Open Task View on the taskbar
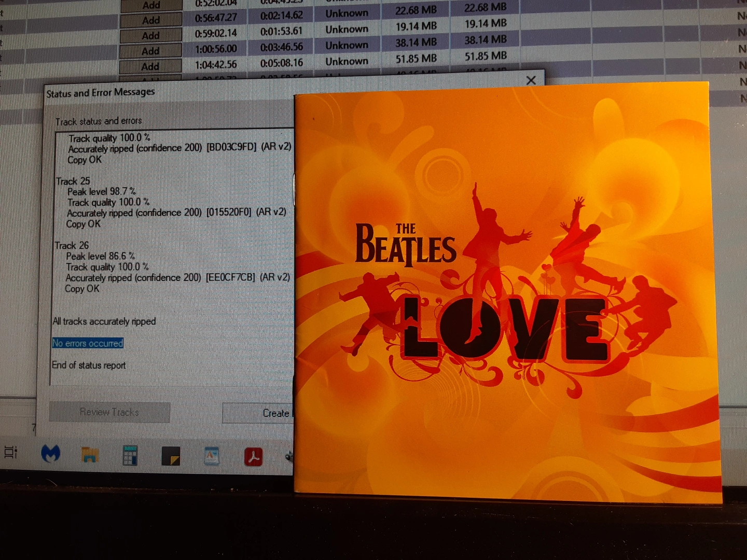 click(10, 452)
